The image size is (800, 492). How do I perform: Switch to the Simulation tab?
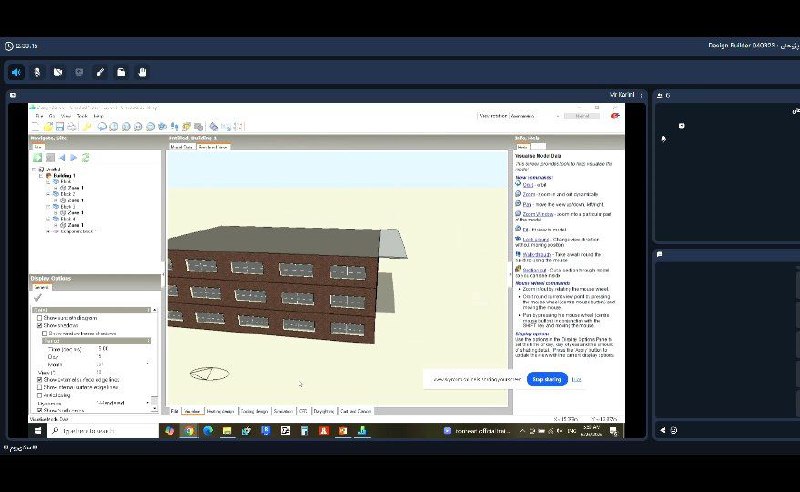tap(283, 411)
